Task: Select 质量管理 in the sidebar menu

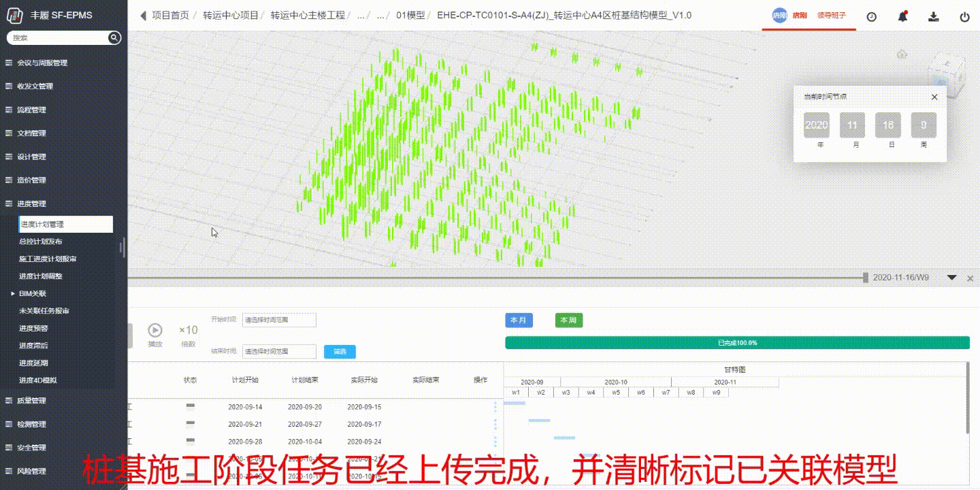Action: point(31,400)
